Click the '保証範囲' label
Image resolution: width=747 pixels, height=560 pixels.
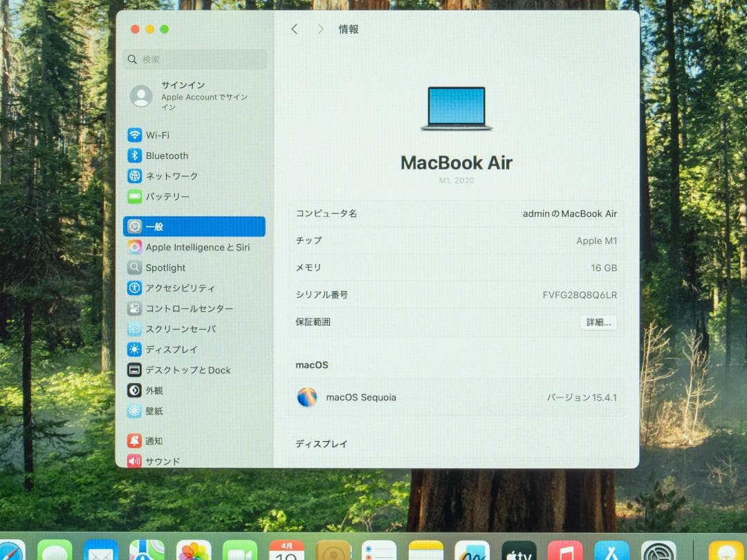coord(313,322)
